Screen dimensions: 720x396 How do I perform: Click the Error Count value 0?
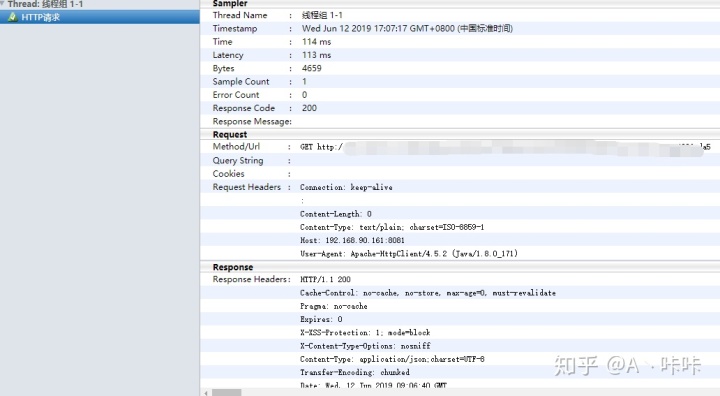[x=304, y=95]
